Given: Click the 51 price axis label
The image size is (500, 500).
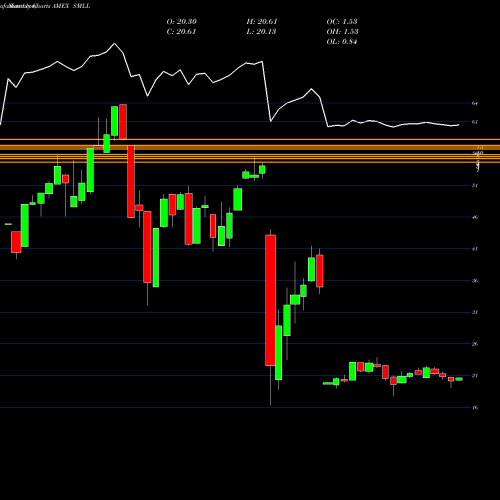Looking at the screenshot, I should (x=475, y=185).
